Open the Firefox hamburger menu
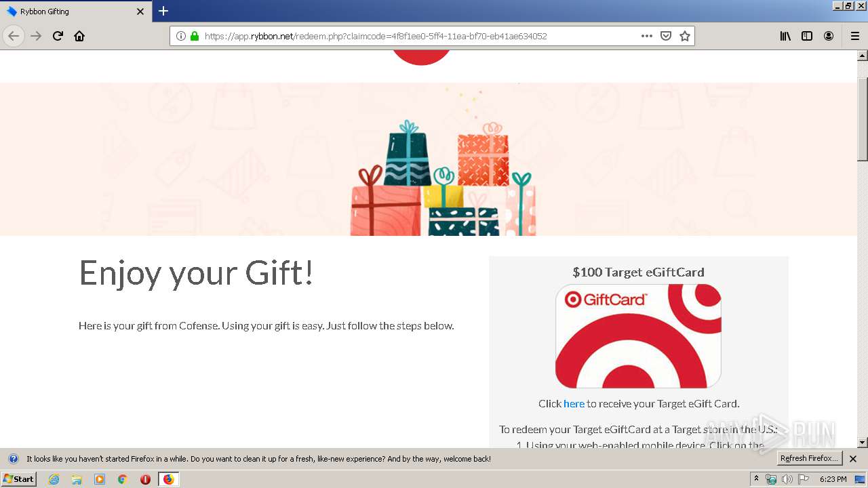 point(855,36)
